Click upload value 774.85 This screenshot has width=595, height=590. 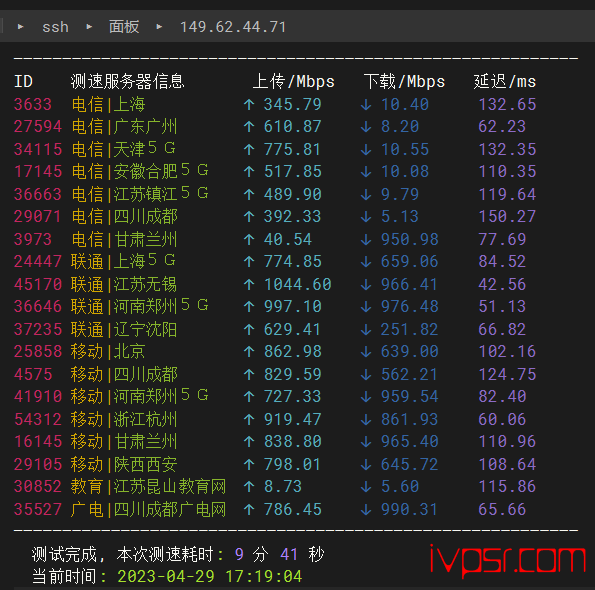click(x=293, y=261)
